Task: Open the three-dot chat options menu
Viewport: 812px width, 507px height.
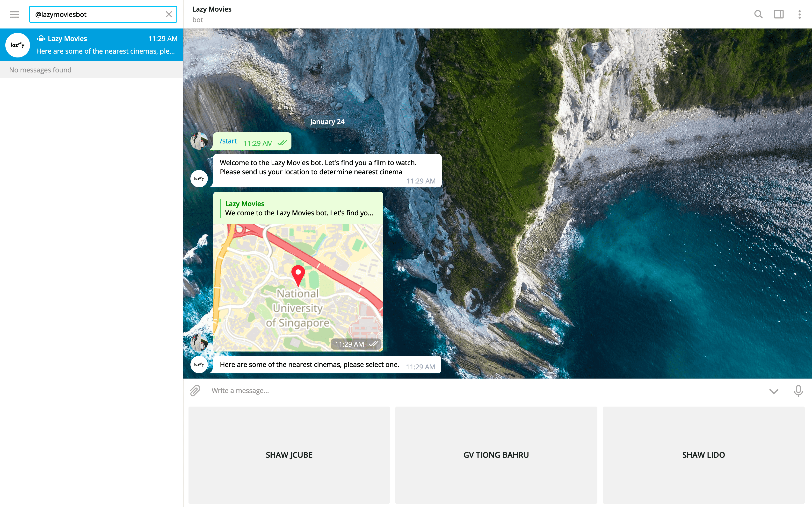Action: point(800,14)
